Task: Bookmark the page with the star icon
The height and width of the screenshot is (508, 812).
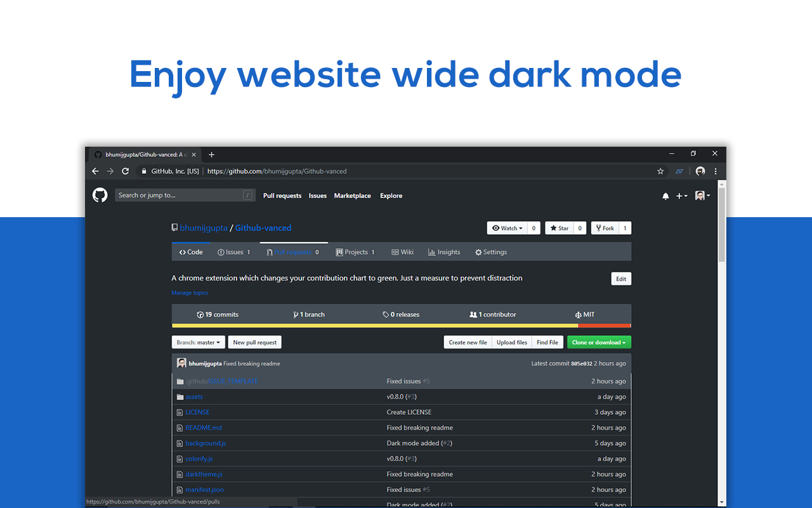Action: (660, 171)
